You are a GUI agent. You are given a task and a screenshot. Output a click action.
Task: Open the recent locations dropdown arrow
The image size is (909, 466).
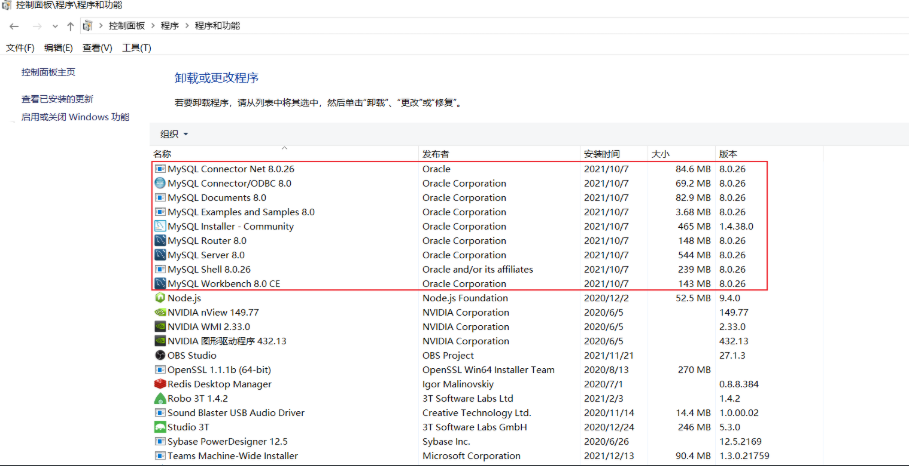coord(55,27)
